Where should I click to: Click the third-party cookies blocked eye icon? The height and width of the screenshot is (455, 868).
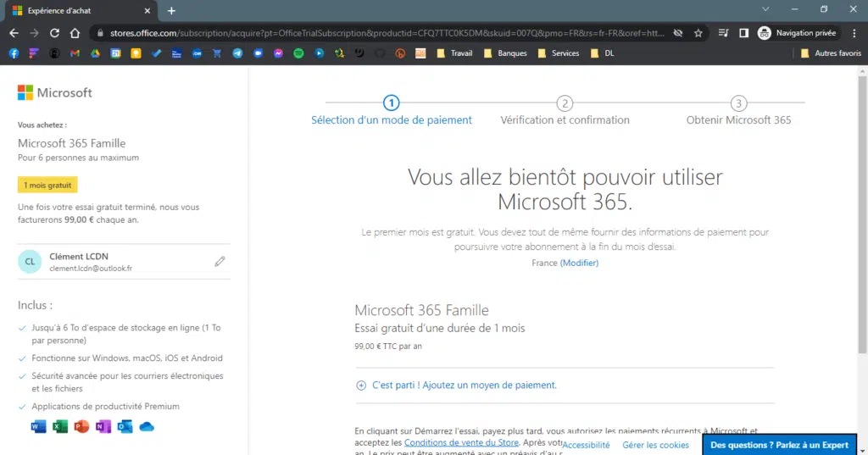point(677,33)
